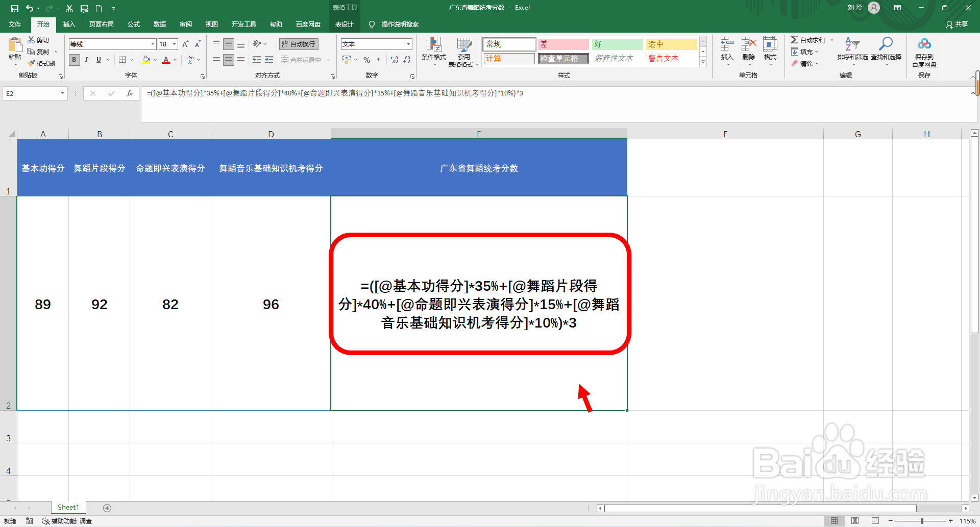Toggle italic formatting
The height and width of the screenshot is (527, 980).
pos(86,60)
